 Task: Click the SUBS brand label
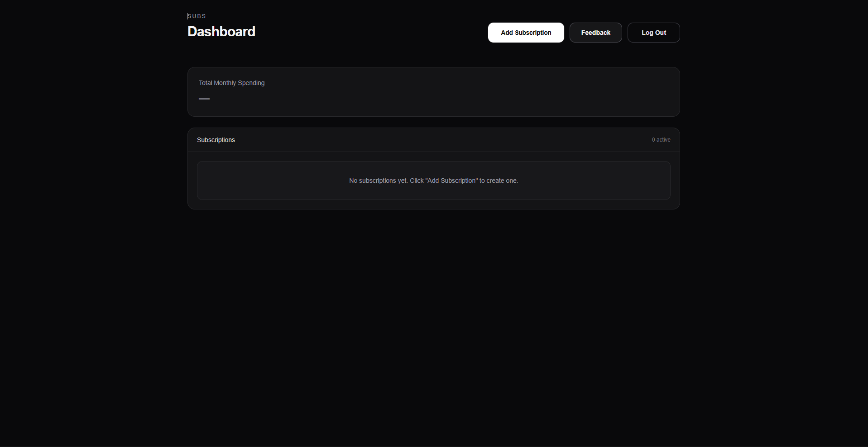click(x=197, y=16)
